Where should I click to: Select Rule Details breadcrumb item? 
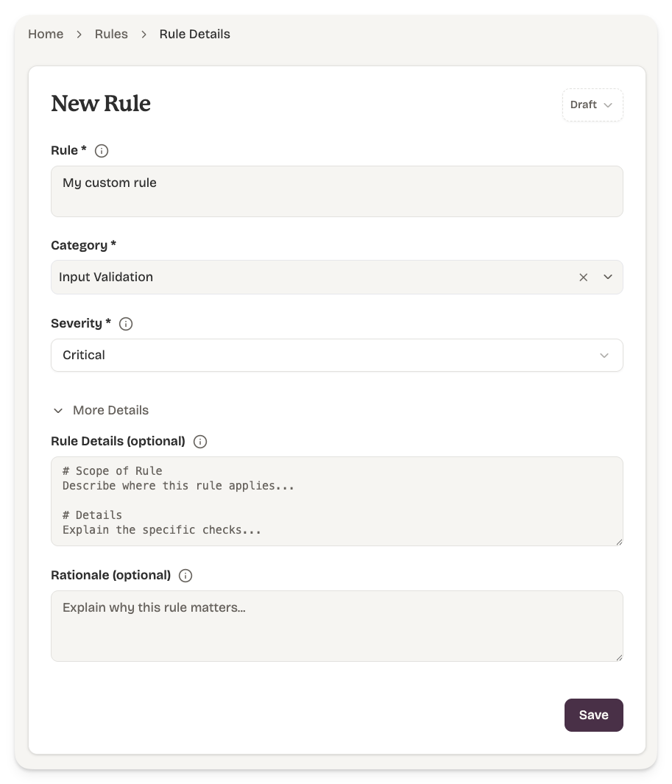point(195,34)
